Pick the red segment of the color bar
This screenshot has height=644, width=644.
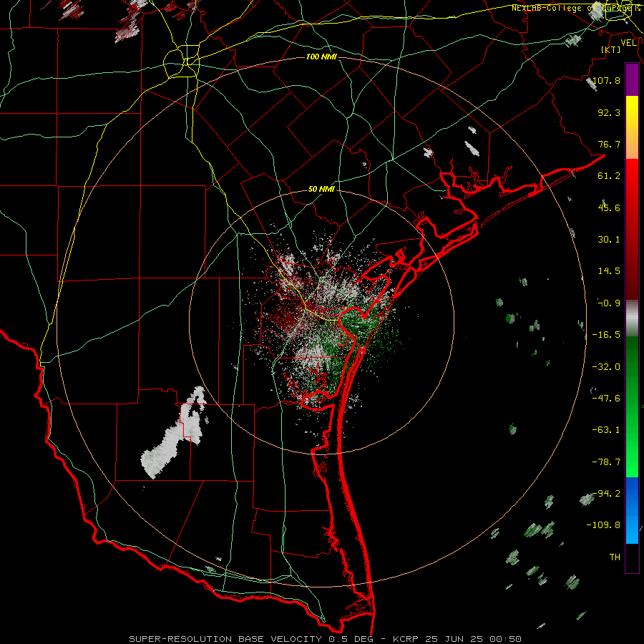point(632,229)
